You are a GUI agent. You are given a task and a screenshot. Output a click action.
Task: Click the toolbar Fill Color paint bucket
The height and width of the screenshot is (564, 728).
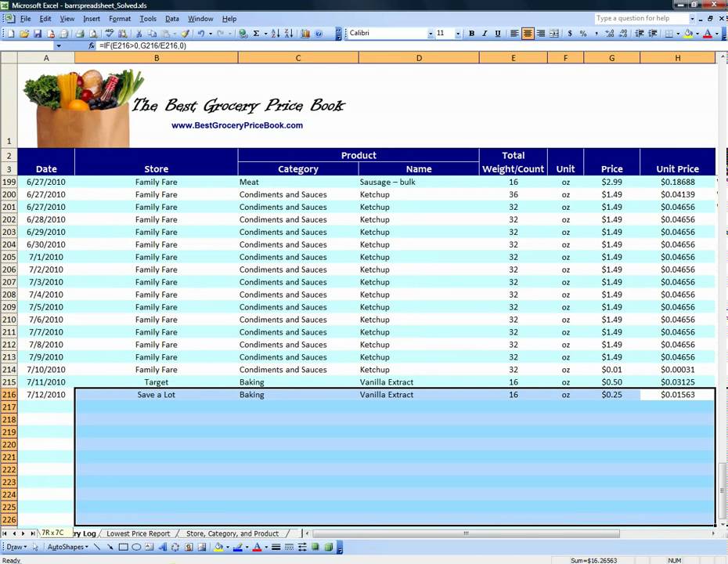tap(689, 34)
